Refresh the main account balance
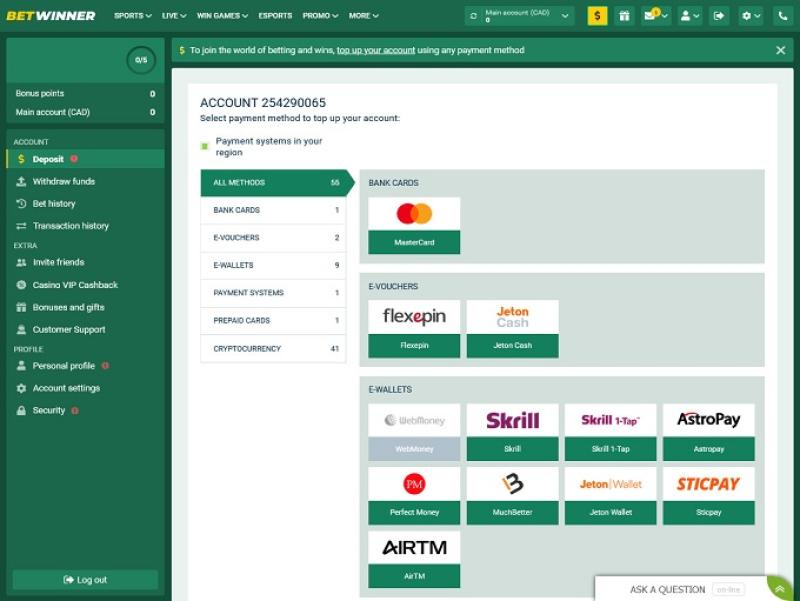The height and width of the screenshot is (601, 800). pyautogui.click(x=473, y=16)
